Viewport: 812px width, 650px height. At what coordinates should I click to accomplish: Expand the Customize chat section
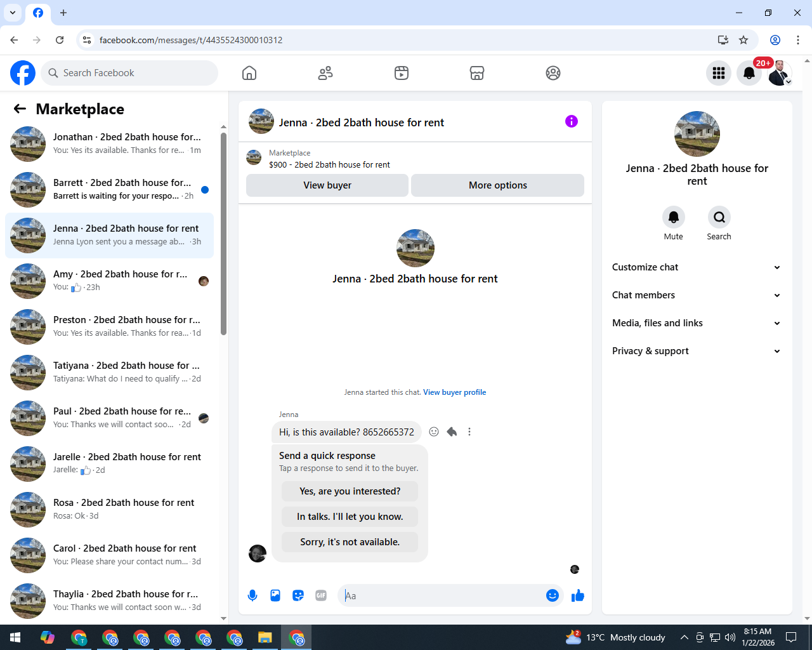coord(697,267)
